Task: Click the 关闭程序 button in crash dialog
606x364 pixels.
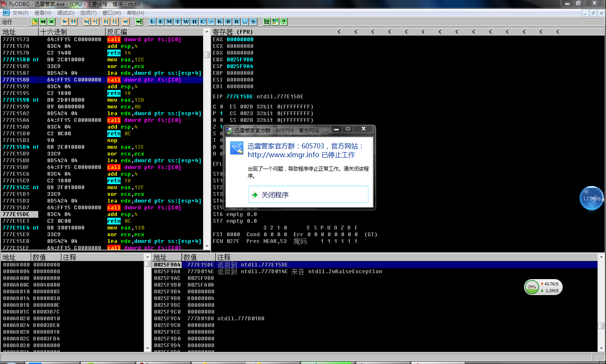Action: click(x=308, y=195)
